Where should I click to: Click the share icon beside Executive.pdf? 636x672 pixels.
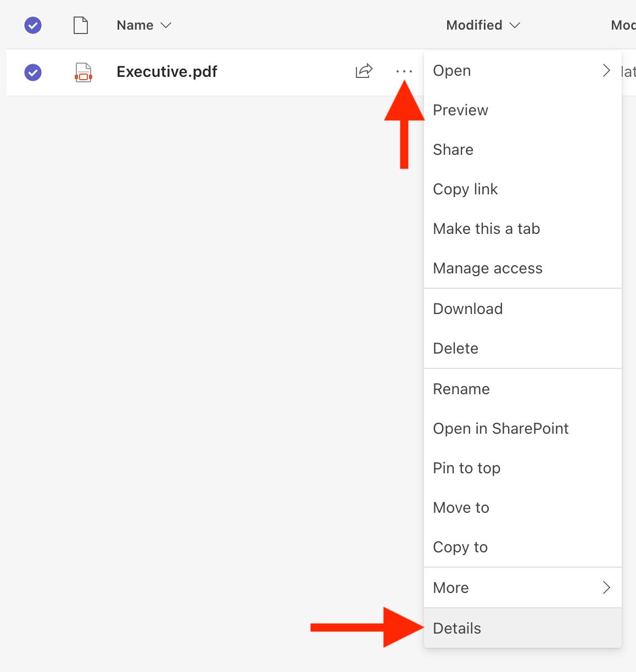364,71
